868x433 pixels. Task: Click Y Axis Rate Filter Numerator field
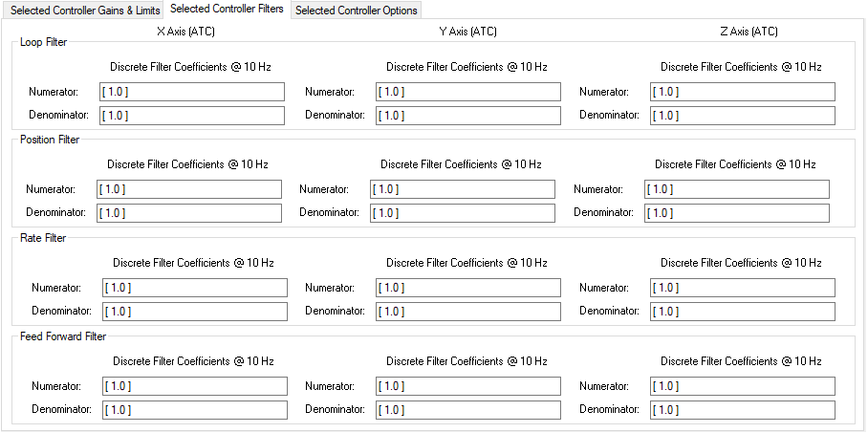(x=467, y=288)
